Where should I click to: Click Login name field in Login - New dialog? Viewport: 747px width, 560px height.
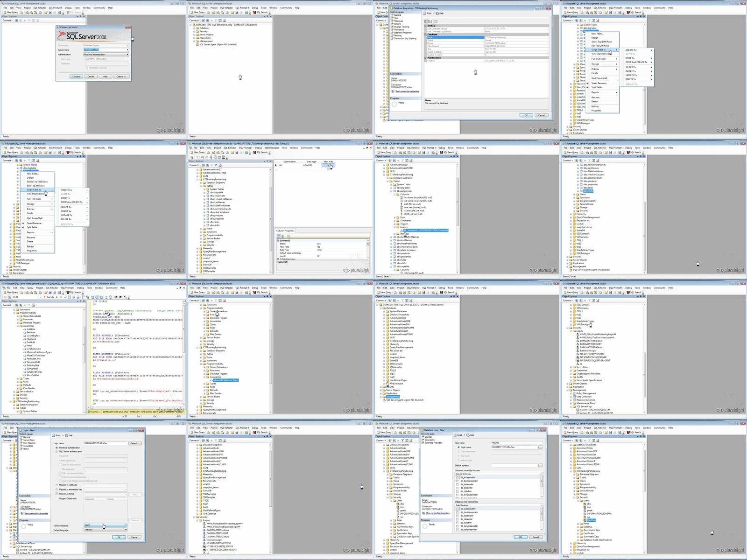106,443
